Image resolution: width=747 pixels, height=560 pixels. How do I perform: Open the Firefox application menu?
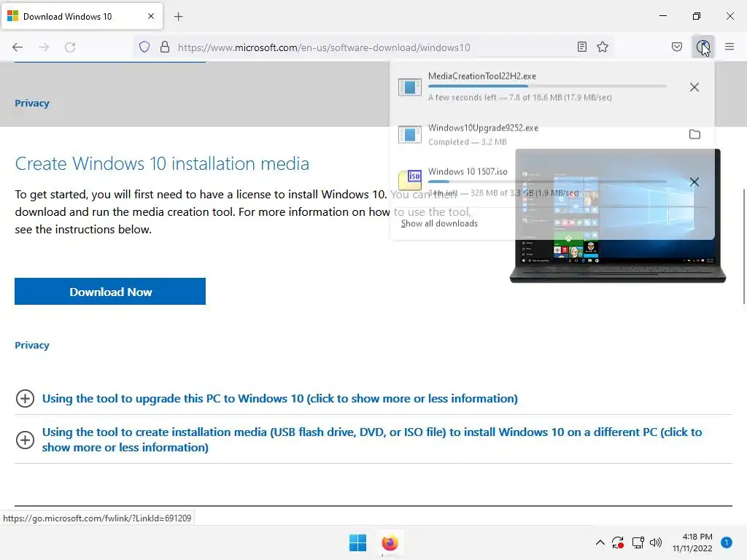[x=729, y=47]
